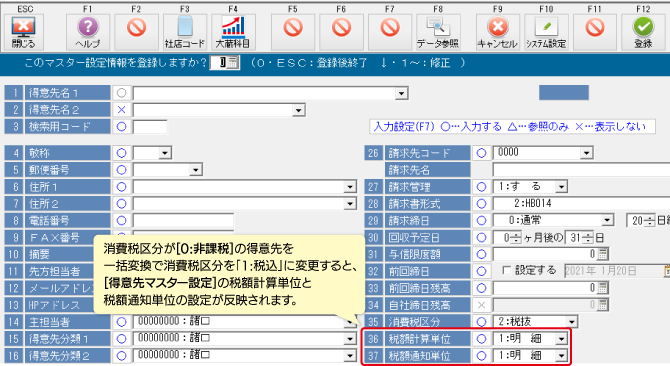Image resolution: width=670 pixels, height=366 pixels.
Task: Toggle input setting circle for 消費税区分
Action: click(481, 322)
